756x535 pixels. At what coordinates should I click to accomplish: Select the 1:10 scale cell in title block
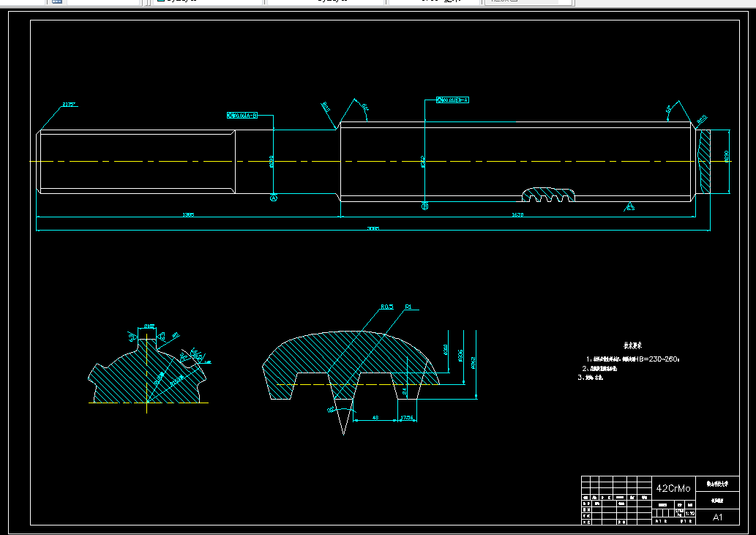point(690,513)
